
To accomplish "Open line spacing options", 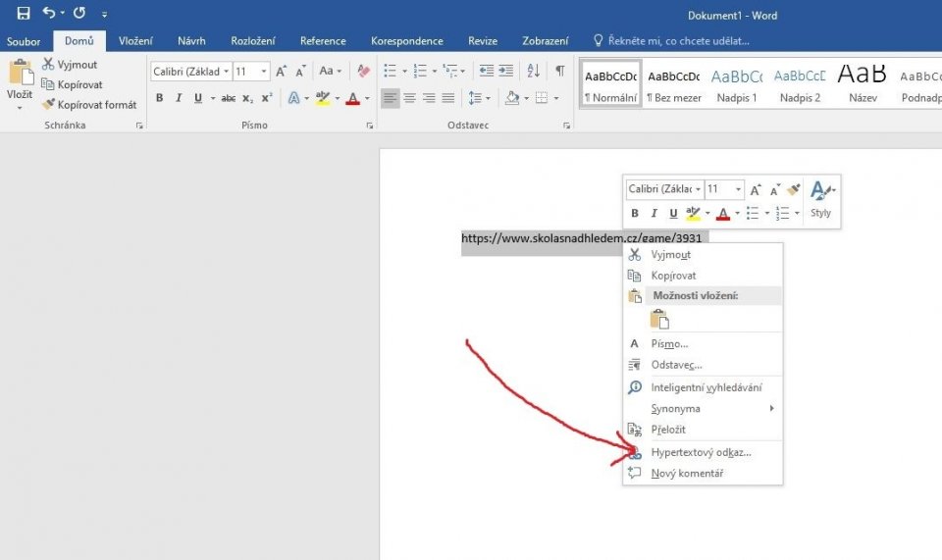I will pos(479,98).
